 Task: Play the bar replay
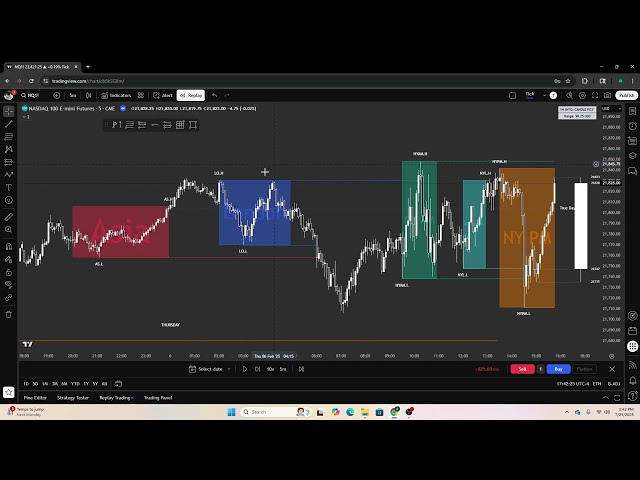tap(245, 369)
